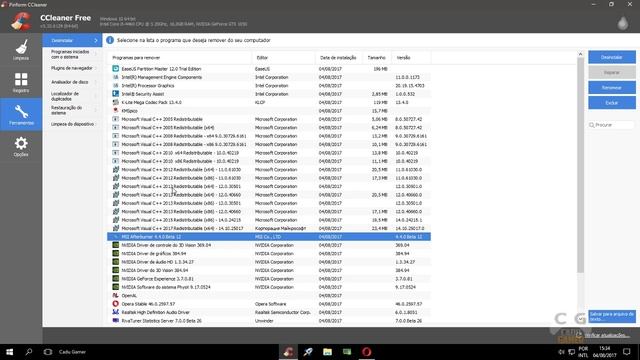Select MSI Afterburner 4.4.0 Beta 12 row
Image resolution: width=640 pixels, height=360 pixels.
(x=269, y=237)
